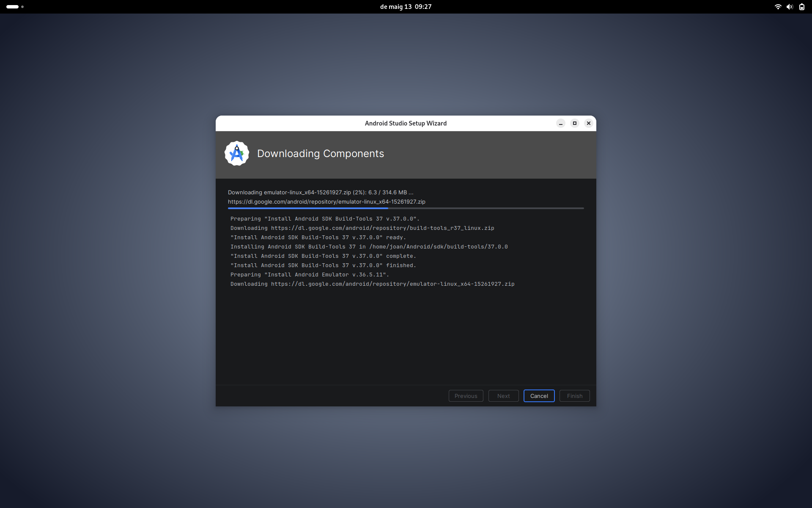Open the volume speaker indicator
Viewport: 812px width, 508px height.
coord(790,7)
